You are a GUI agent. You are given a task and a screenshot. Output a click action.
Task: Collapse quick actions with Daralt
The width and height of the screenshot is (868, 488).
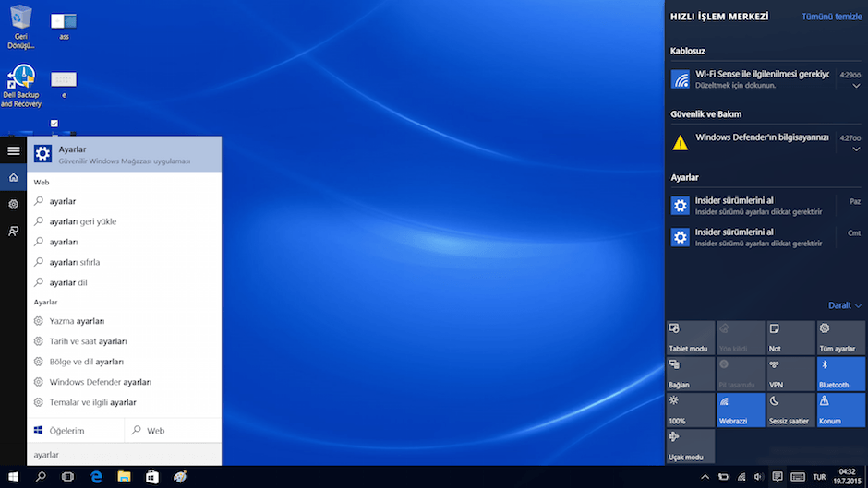tap(845, 305)
